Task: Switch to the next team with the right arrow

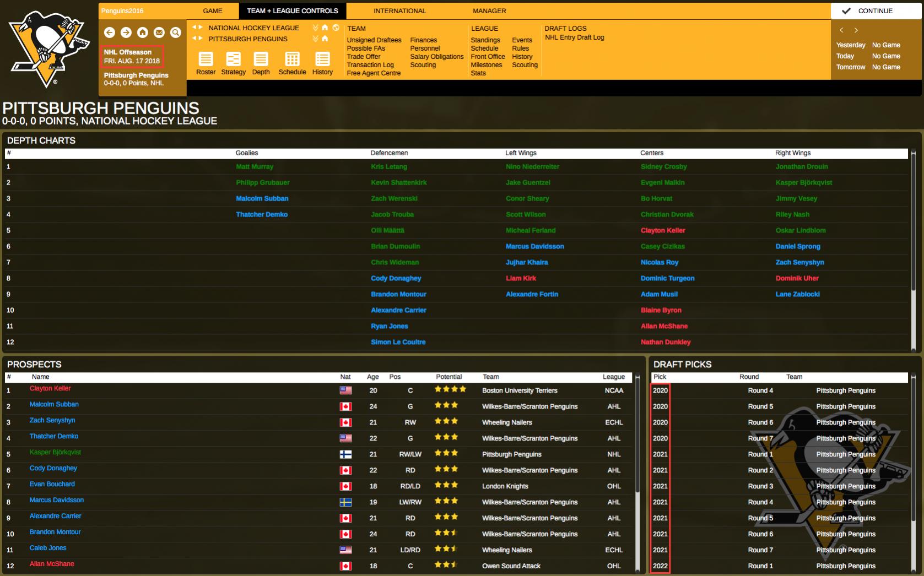Action: point(201,39)
